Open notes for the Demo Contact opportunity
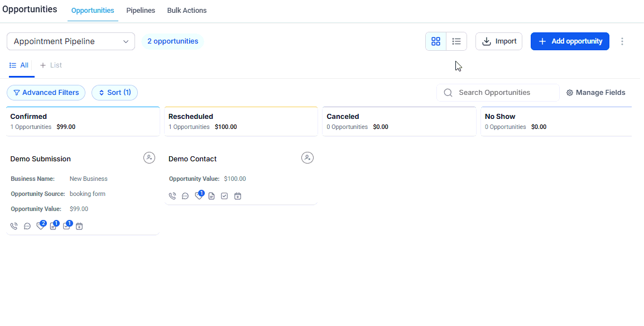Screen dimensions: 644x326 click(212, 196)
